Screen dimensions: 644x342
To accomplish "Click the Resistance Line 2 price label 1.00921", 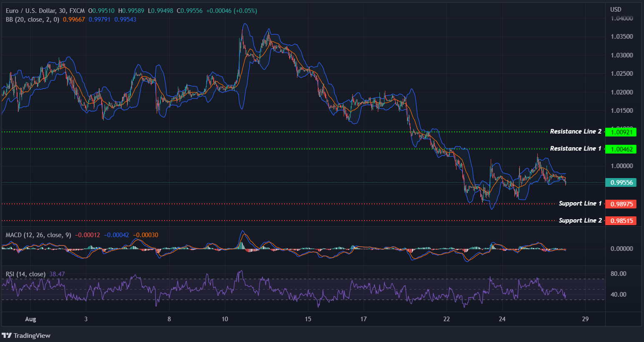I will (621, 132).
